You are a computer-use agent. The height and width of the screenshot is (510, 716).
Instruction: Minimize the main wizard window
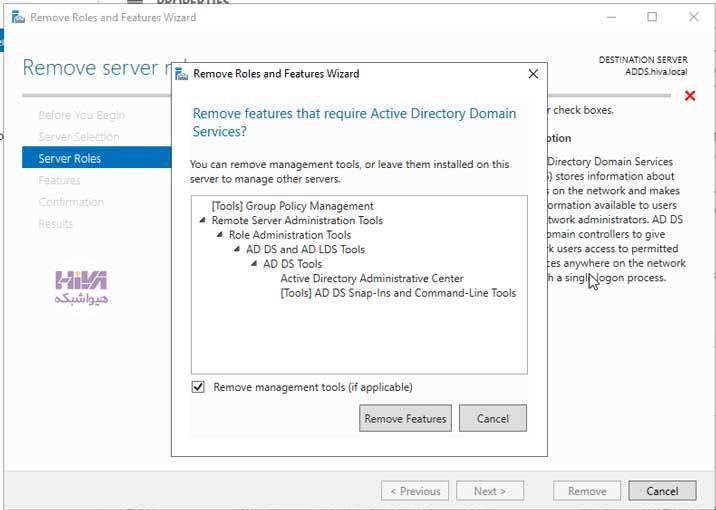(611, 17)
